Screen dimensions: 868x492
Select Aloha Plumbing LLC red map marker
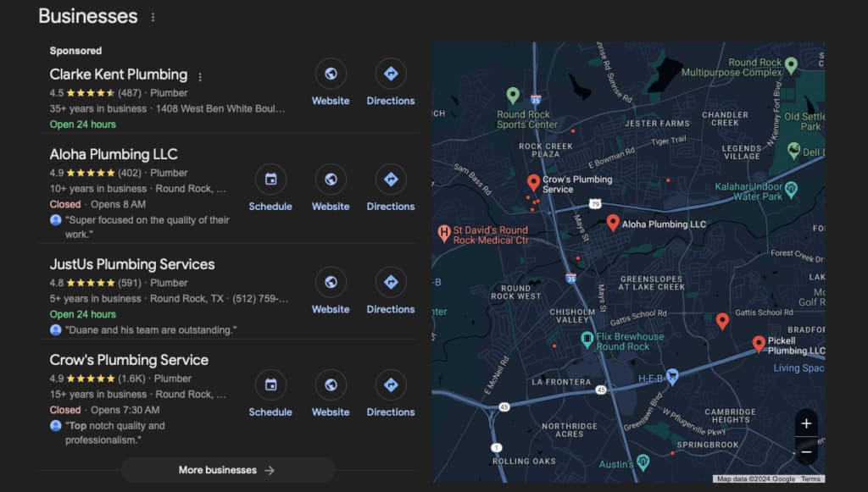coord(613,223)
